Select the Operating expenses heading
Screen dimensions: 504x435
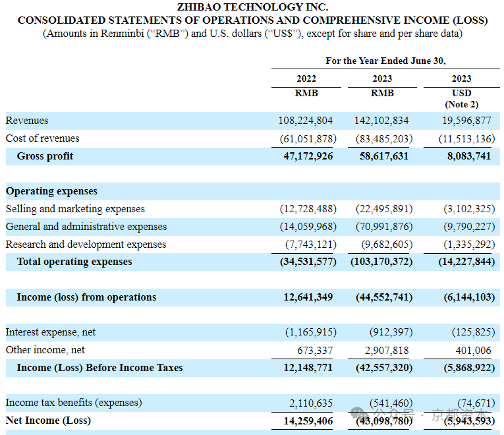(x=51, y=191)
